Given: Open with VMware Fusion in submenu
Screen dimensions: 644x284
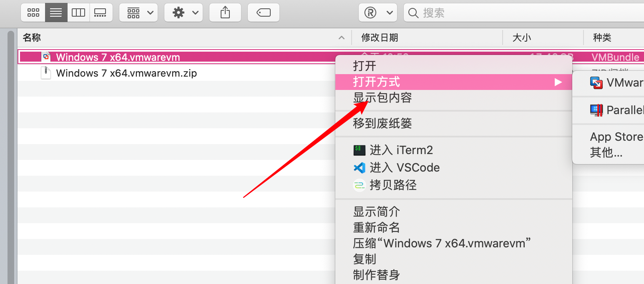Looking at the screenshot, I should pos(609,82).
